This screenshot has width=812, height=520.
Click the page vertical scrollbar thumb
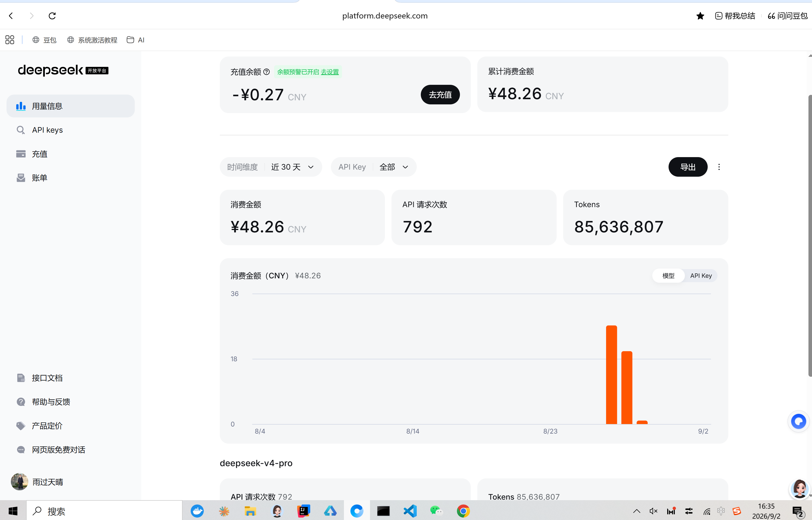pos(810,236)
